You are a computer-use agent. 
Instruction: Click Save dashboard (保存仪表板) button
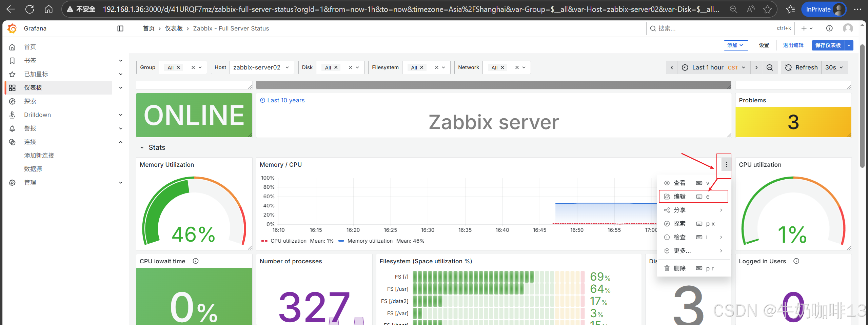[828, 45]
